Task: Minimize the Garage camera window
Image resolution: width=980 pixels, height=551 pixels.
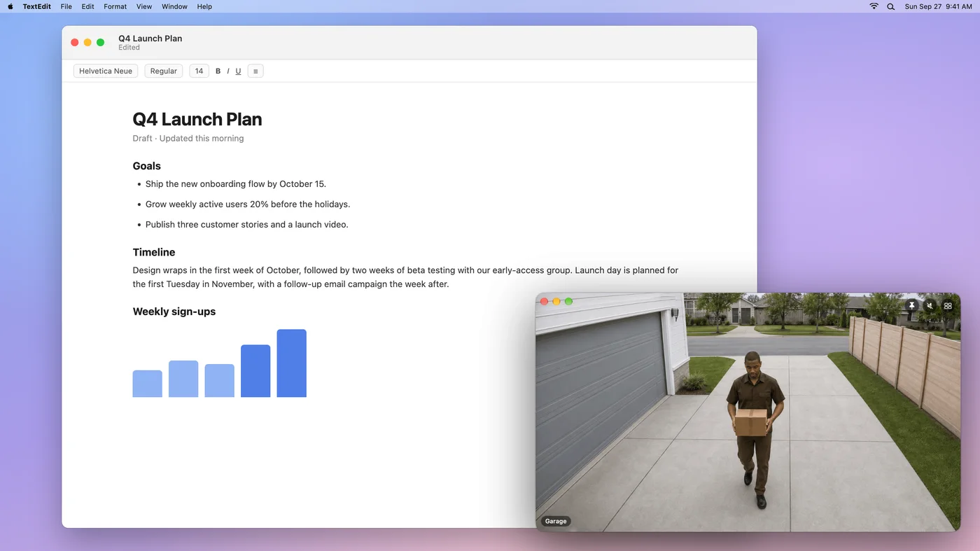Action: 556,302
